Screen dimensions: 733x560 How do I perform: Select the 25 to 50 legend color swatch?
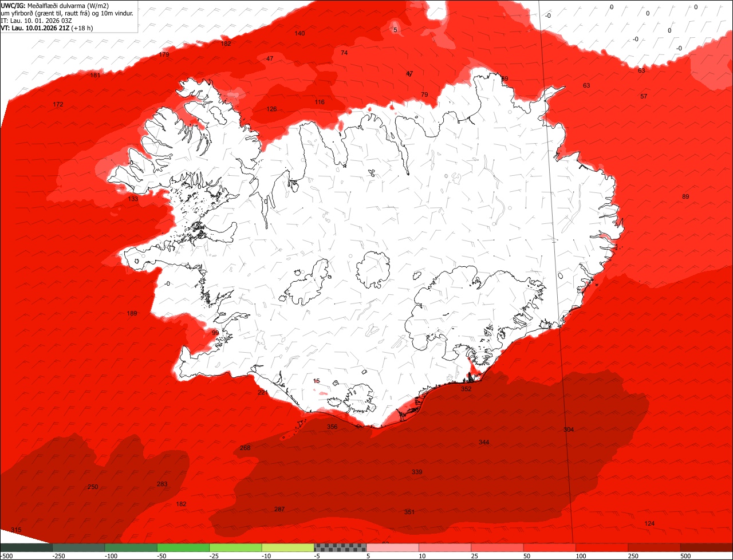click(x=497, y=547)
